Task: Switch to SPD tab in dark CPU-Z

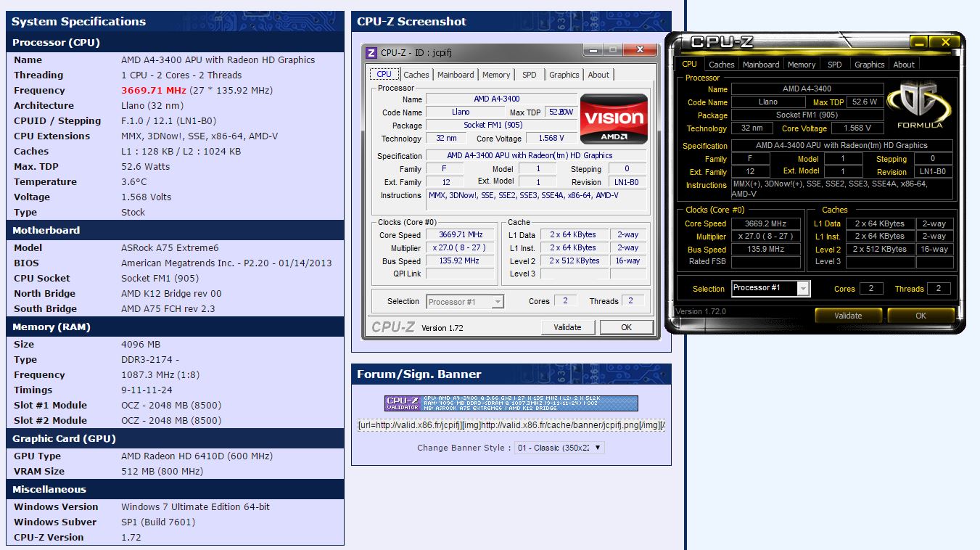Action: [x=835, y=65]
